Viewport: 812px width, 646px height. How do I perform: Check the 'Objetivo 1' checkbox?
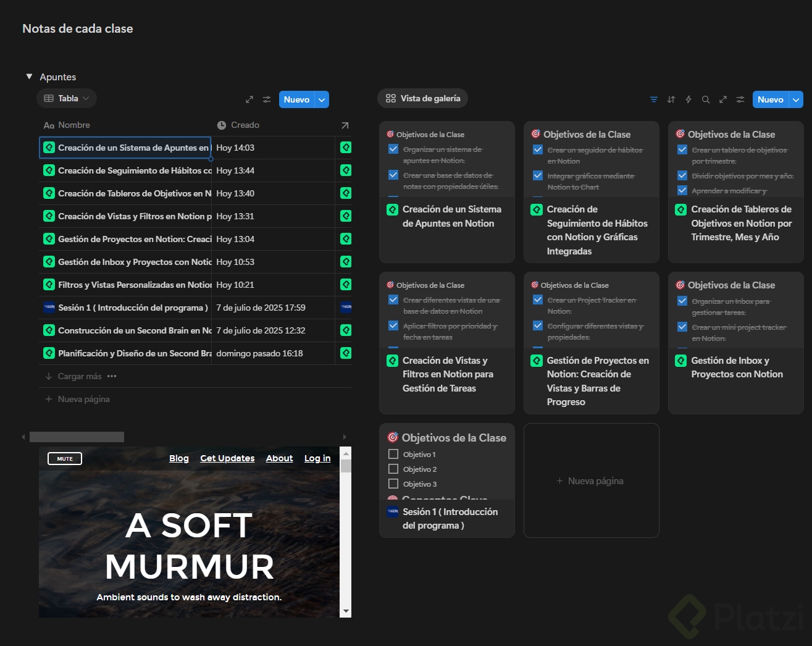click(393, 454)
